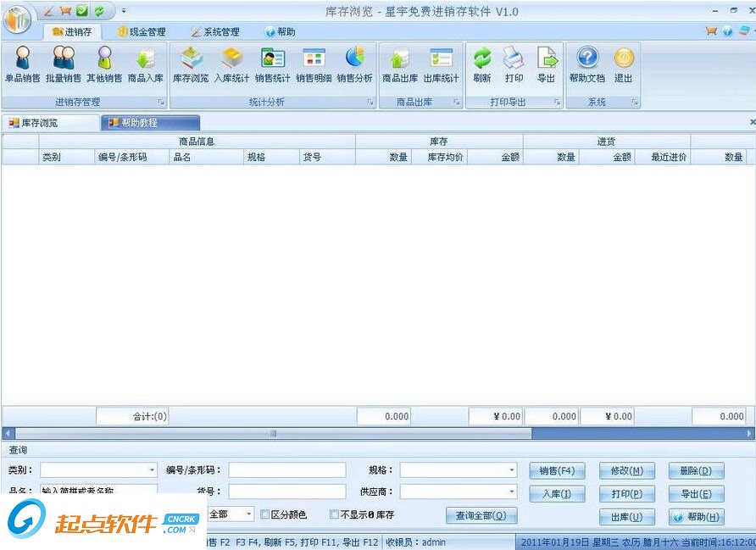Screen dimensions: 756x550
Task: Click the 删除(D) button
Action: point(696,470)
